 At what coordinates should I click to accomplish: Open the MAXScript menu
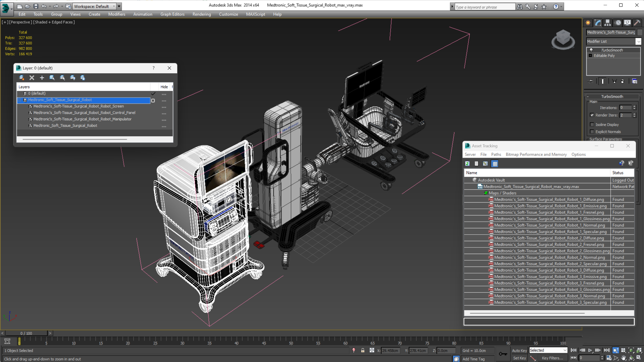pyautogui.click(x=256, y=14)
